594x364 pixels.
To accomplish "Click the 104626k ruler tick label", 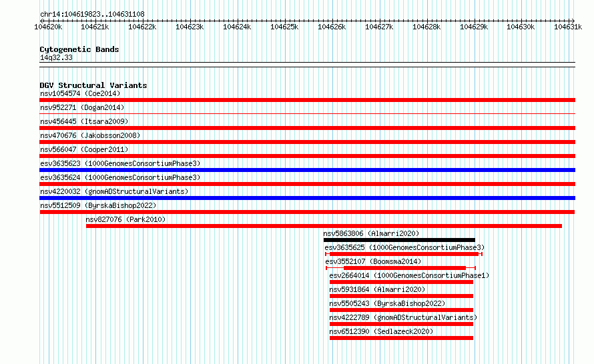I will [332, 27].
